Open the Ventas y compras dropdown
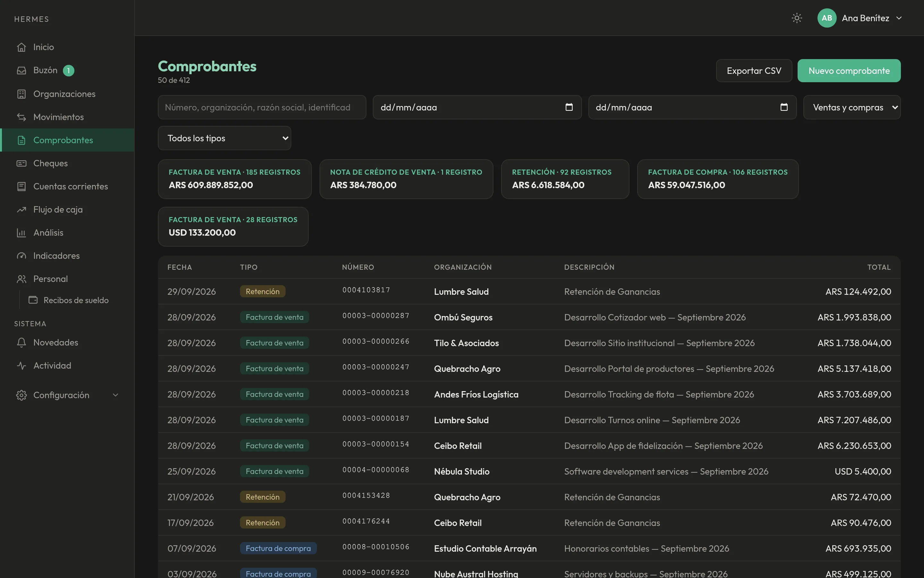 click(852, 108)
